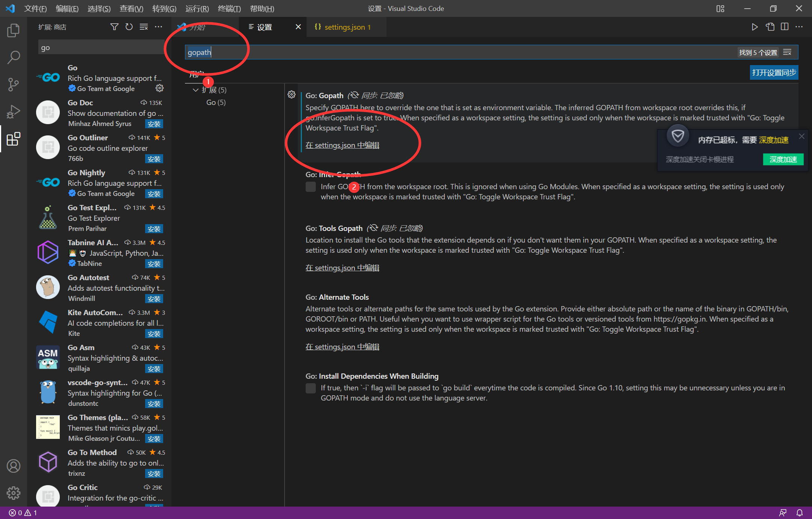Close the 设置 tab

(298, 27)
